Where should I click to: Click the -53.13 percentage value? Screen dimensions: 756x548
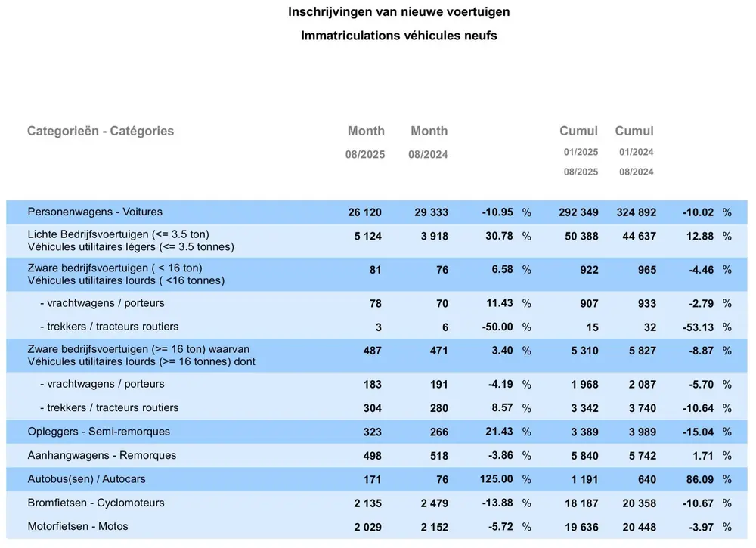698,327
